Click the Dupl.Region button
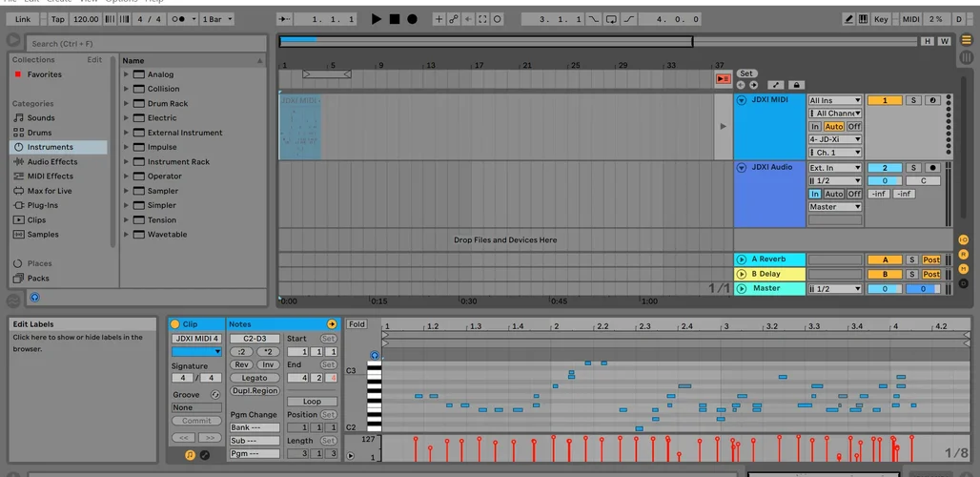This screenshot has width=980, height=477. pyautogui.click(x=255, y=391)
